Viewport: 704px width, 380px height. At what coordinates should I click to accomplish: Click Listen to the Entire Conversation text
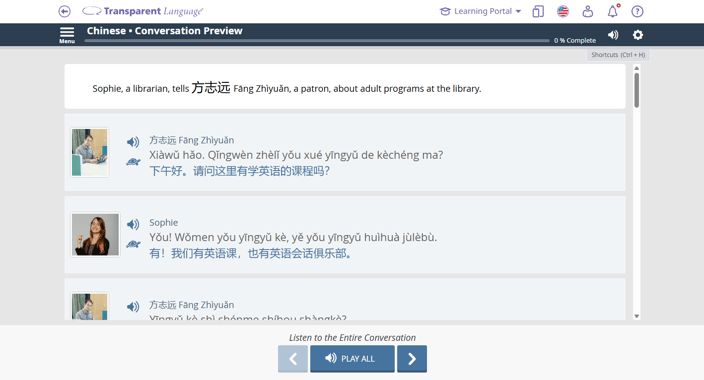click(x=352, y=337)
